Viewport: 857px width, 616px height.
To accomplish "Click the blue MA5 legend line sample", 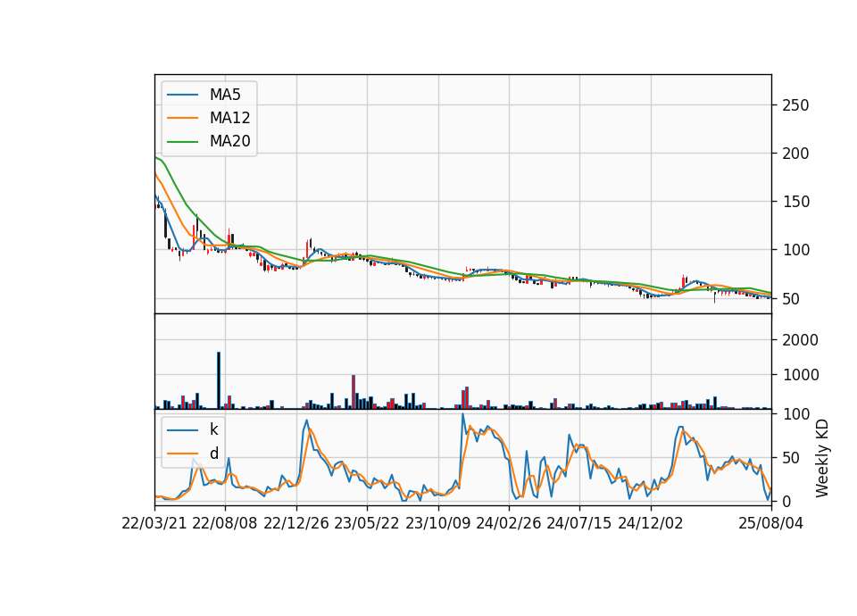I will [182, 95].
